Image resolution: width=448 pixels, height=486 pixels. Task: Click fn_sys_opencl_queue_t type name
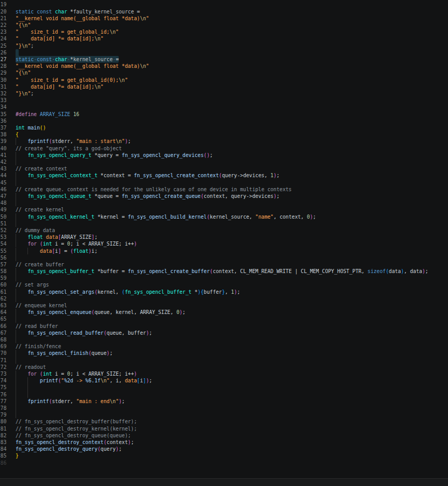(x=60, y=196)
